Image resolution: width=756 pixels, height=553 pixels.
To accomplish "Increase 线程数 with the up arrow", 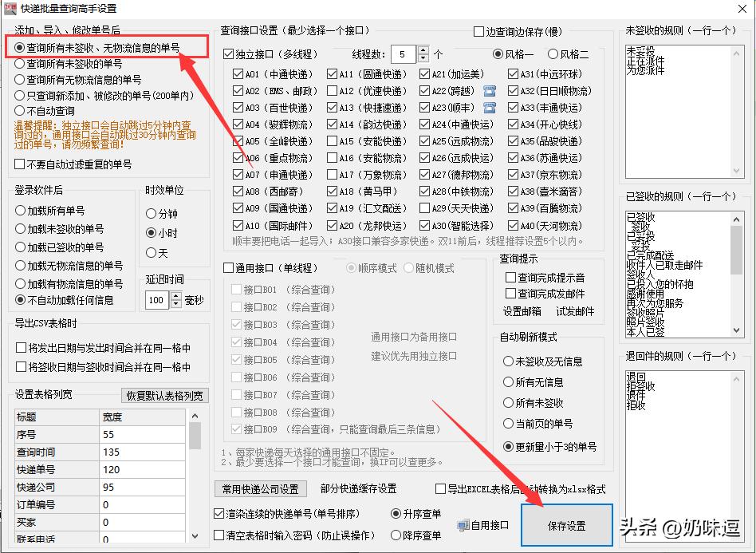I will click(423, 49).
